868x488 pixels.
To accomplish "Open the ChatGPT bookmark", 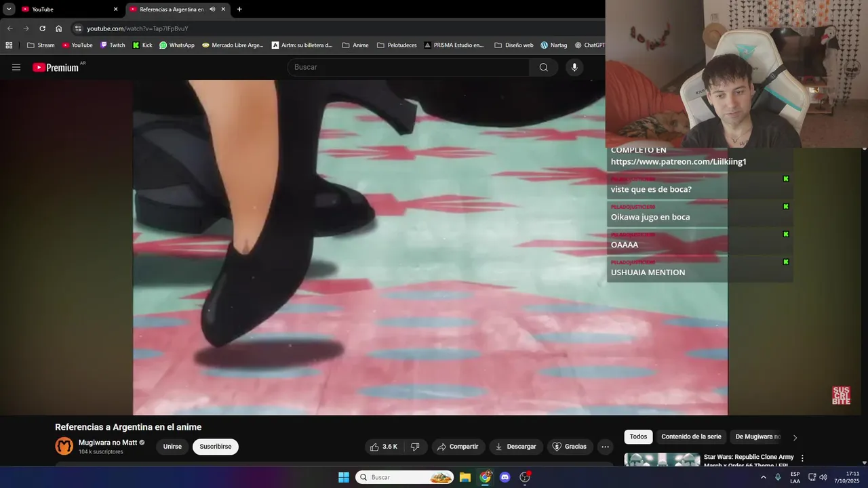I will [589, 45].
